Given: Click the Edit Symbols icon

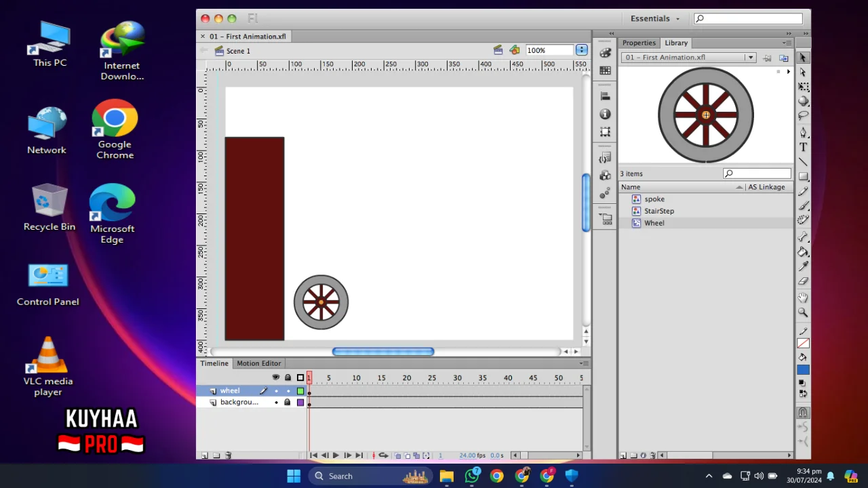Looking at the screenshot, I should pos(515,50).
